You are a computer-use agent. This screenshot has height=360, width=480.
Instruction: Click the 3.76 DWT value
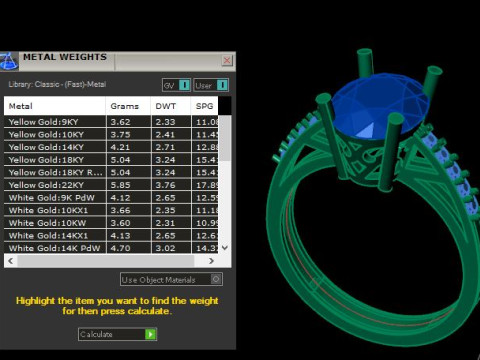[165, 185]
